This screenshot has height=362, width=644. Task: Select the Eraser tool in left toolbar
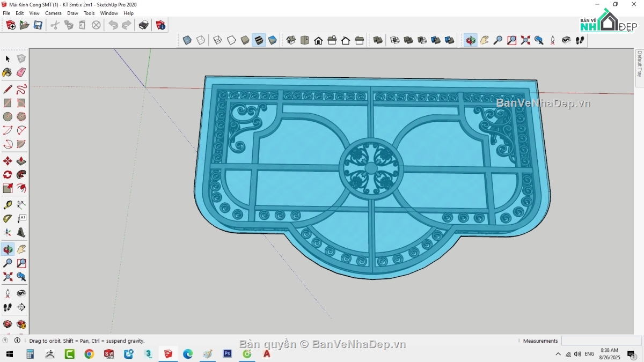[21, 72]
